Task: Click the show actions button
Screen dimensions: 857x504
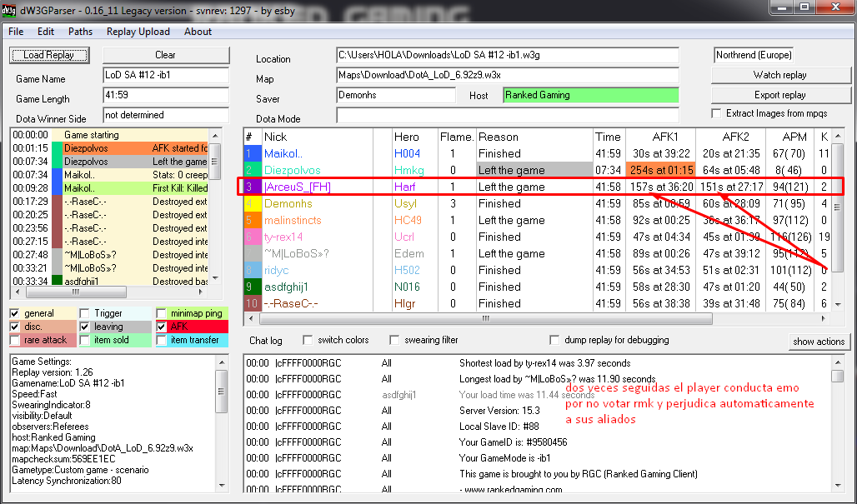Action: pyautogui.click(x=819, y=342)
